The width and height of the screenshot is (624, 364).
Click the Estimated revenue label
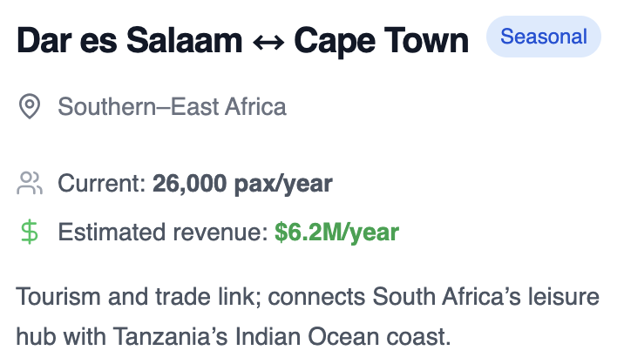[163, 232]
